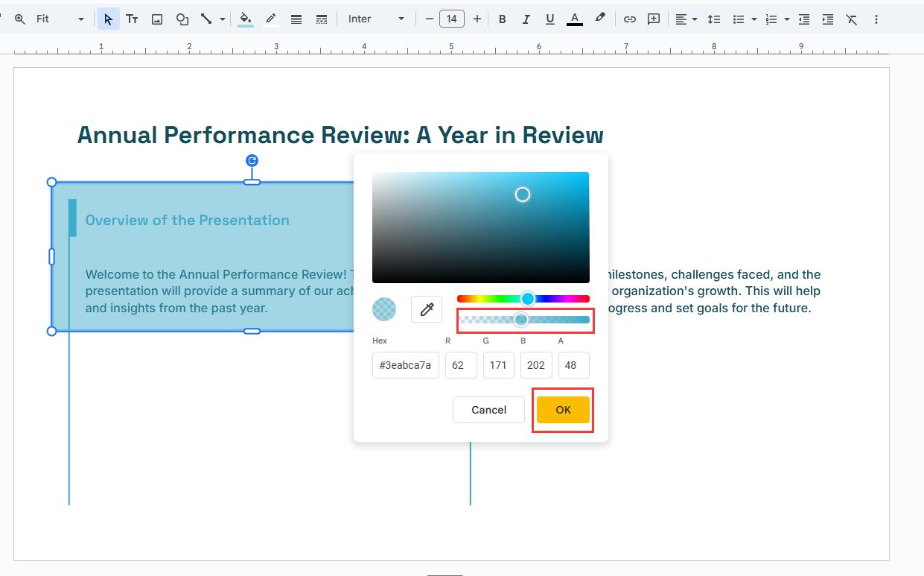Click the zoom magnifier icon
Image resolution: width=924 pixels, height=576 pixels.
19,19
